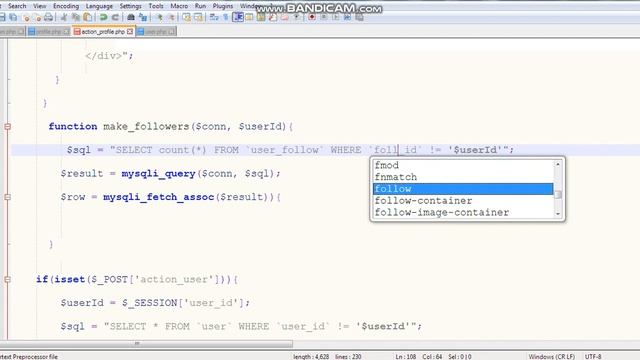This screenshot has height=360, width=640.
Task: Click the green Undo arrow icon
Action: (x=103, y=17)
